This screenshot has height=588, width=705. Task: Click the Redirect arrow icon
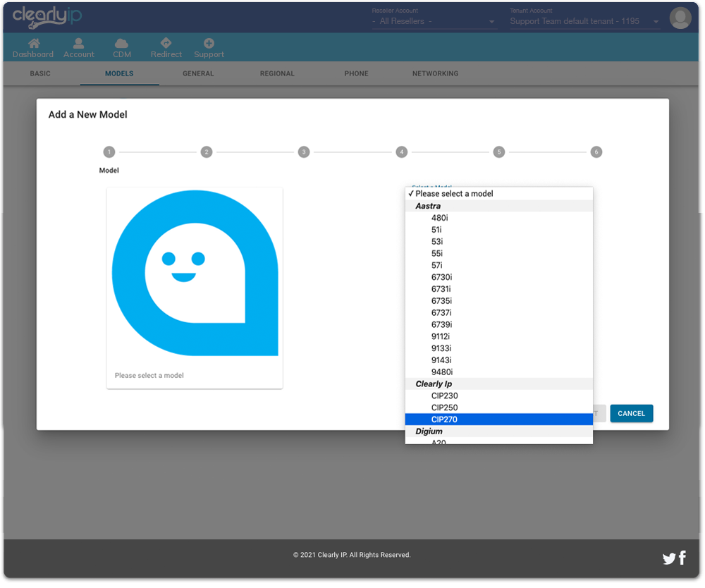pos(166,44)
